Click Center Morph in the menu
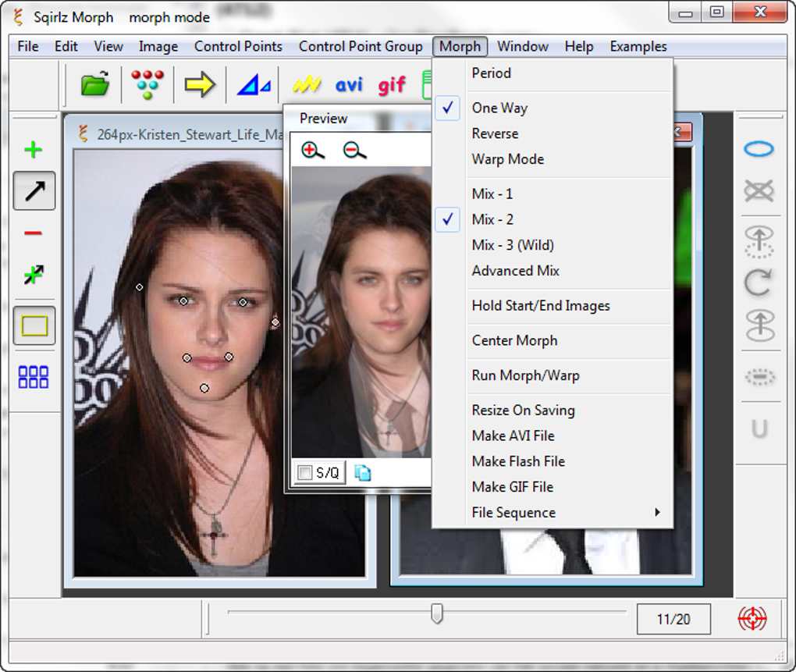This screenshot has height=672, width=796. click(514, 340)
